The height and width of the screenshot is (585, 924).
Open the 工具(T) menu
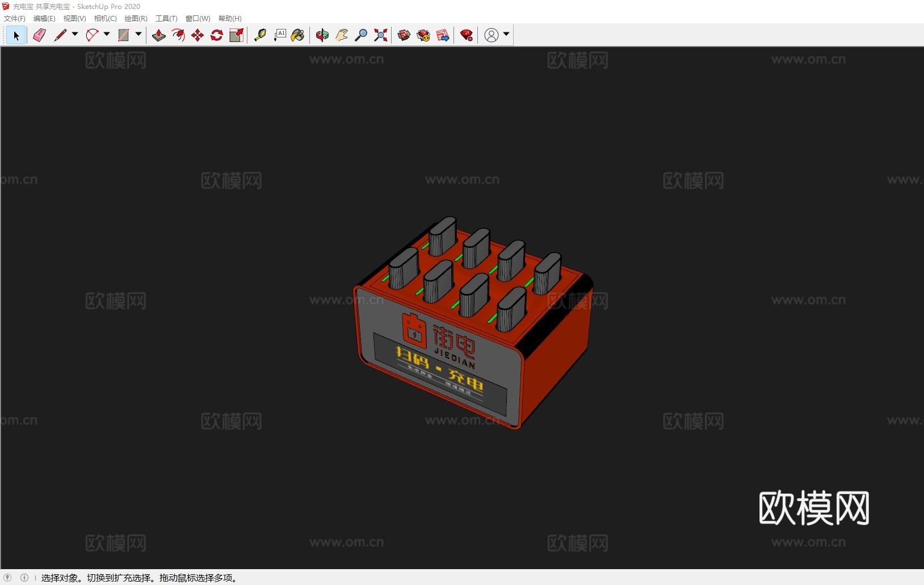click(x=167, y=19)
